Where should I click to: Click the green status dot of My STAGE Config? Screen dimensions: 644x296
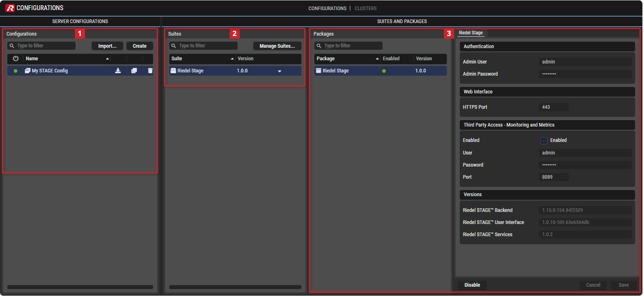pos(16,71)
